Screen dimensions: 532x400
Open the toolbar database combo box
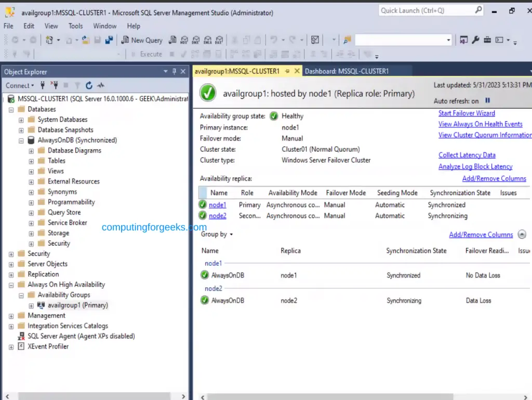tap(403, 40)
